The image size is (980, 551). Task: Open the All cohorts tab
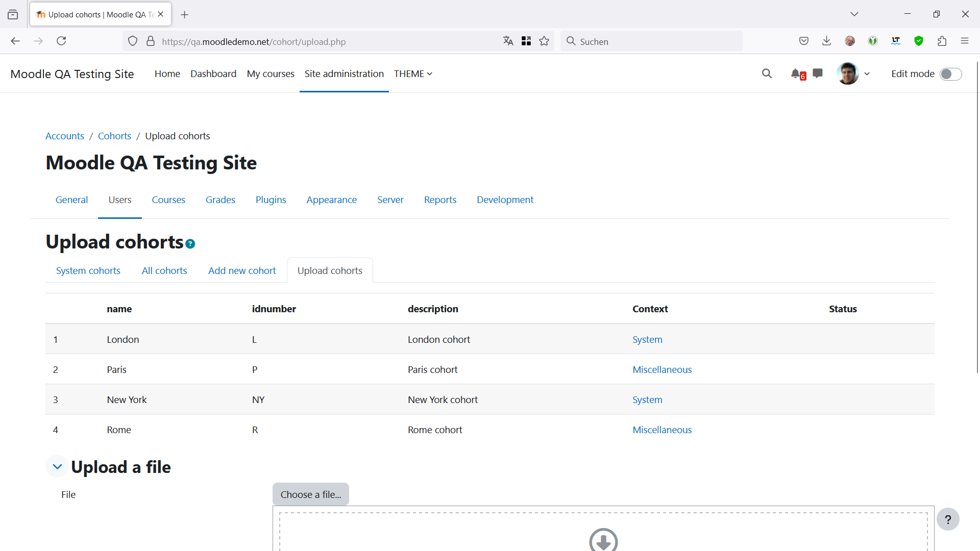click(x=164, y=271)
